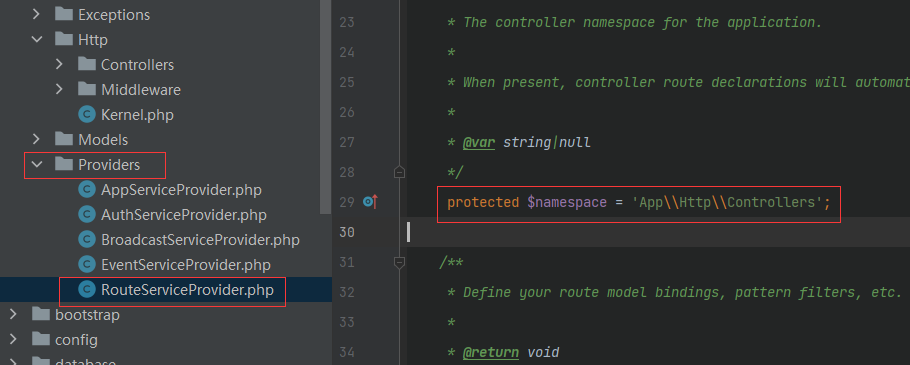Open EventServiceProvider.php

[x=186, y=265]
